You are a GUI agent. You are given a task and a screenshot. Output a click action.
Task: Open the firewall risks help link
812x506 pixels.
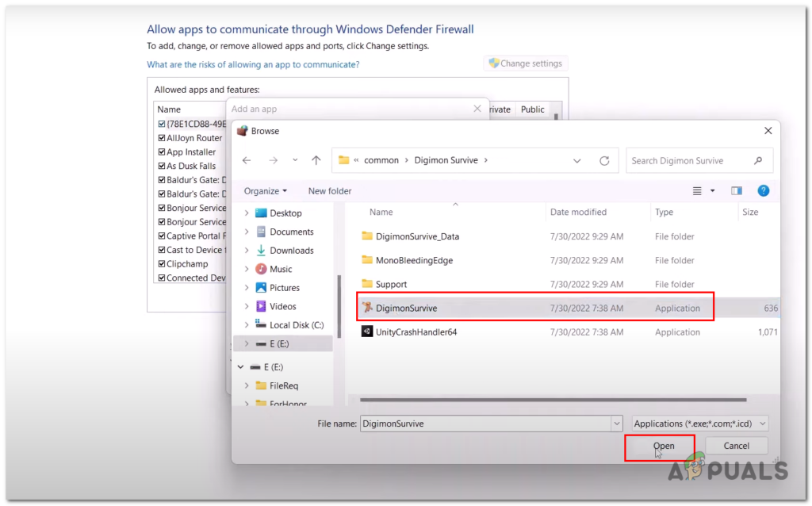pyautogui.click(x=253, y=64)
